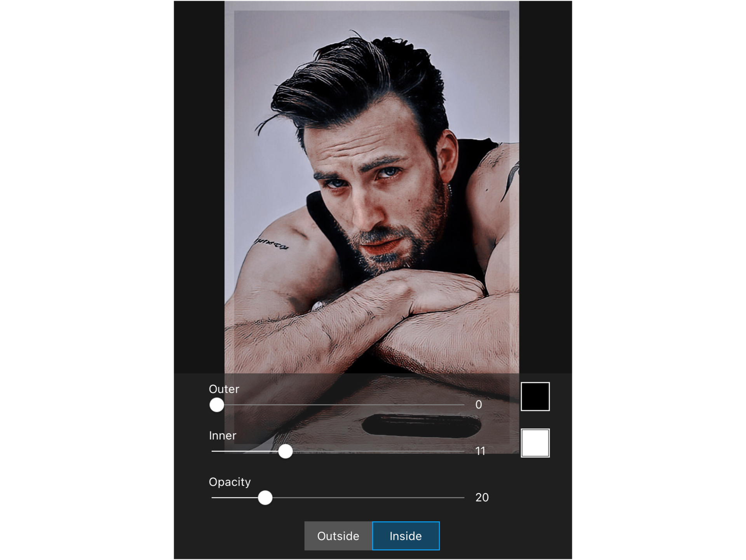Open the white Inner color swatch

click(535, 443)
